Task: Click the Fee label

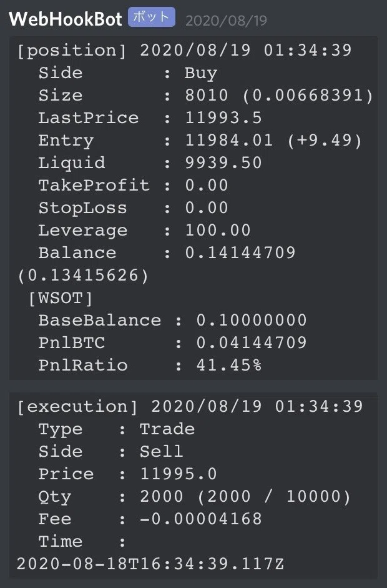Action: pos(55,519)
